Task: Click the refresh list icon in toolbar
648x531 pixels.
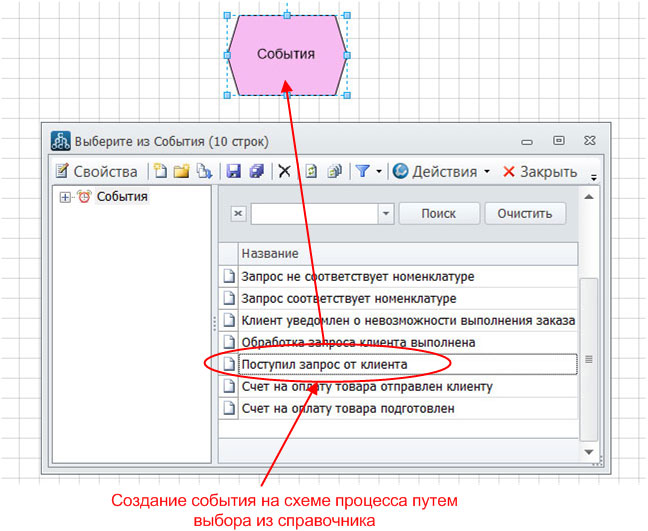Action: (311, 171)
